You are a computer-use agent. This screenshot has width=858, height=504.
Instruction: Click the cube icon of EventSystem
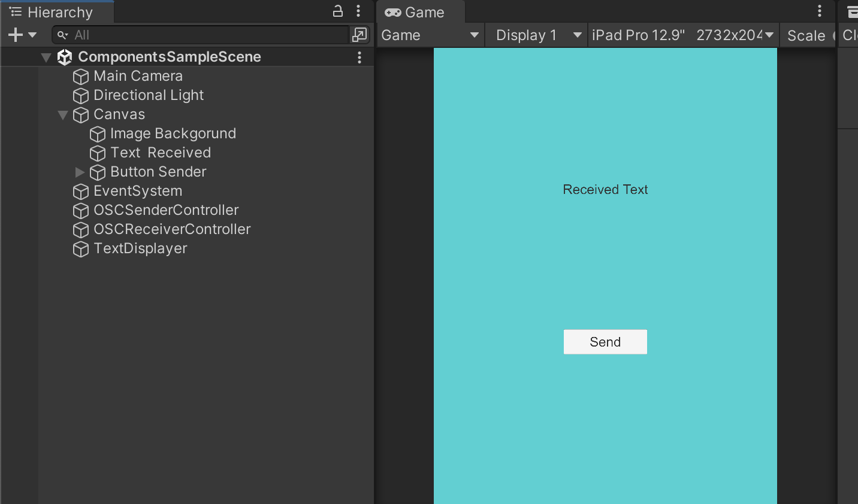(x=81, y=192)
